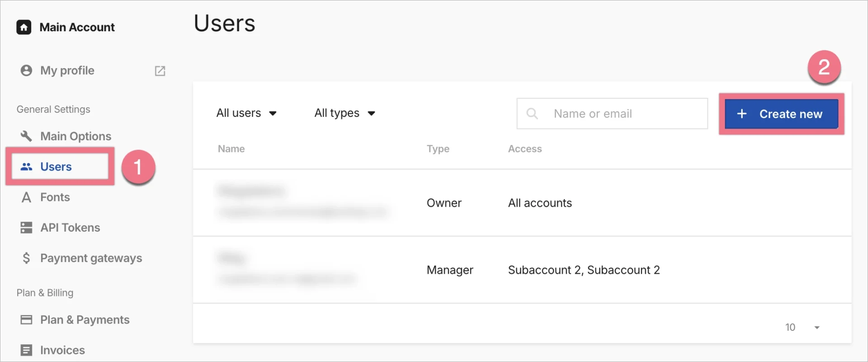
Task: Open My profile menu item
Action: [x=67, y=71]
